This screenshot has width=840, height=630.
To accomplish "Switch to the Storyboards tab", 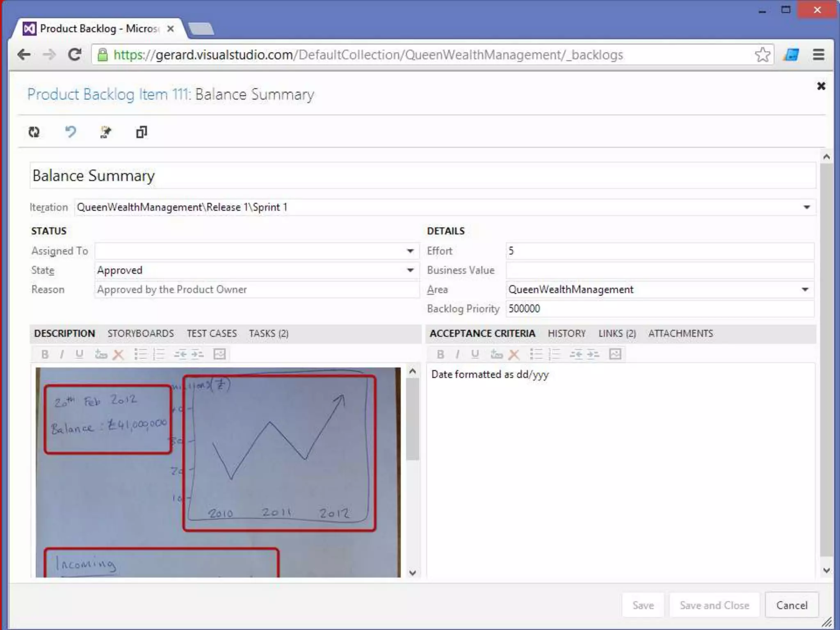I will pyautogui.click(x=141, y=333).
